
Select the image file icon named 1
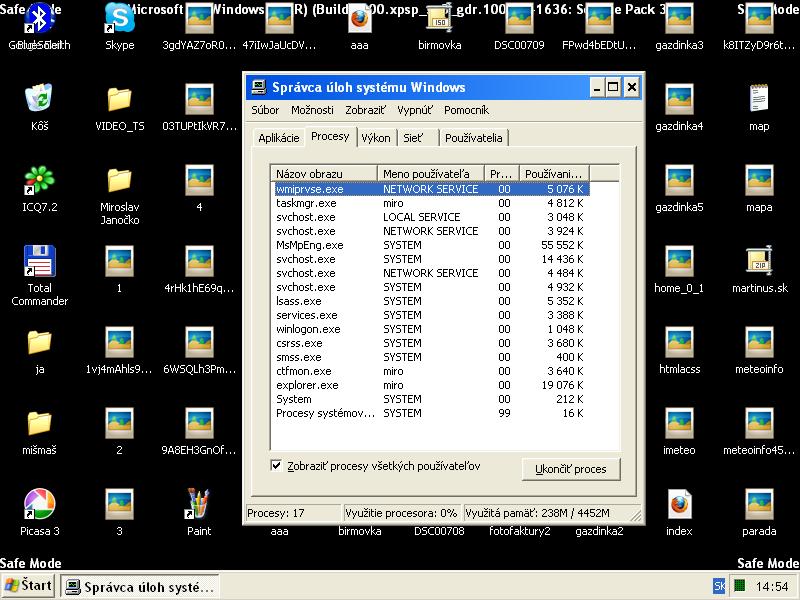(119, 261)
